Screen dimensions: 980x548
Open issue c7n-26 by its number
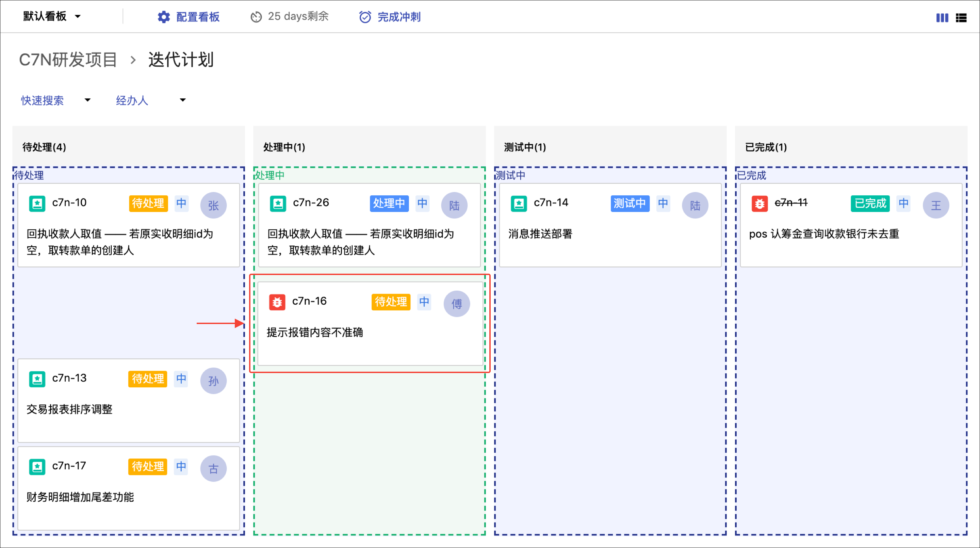tap(311, 203)
